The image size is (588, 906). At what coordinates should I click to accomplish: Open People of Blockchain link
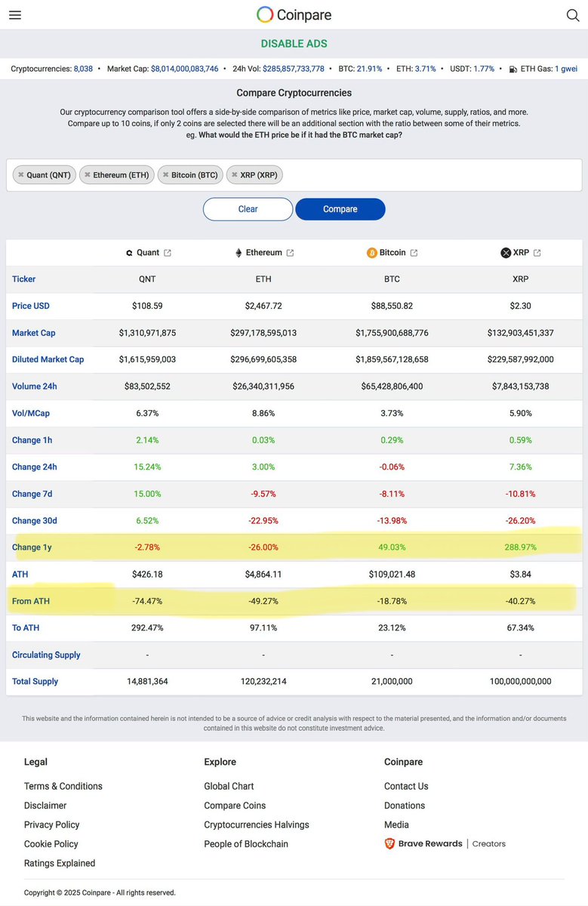[246, 844]
